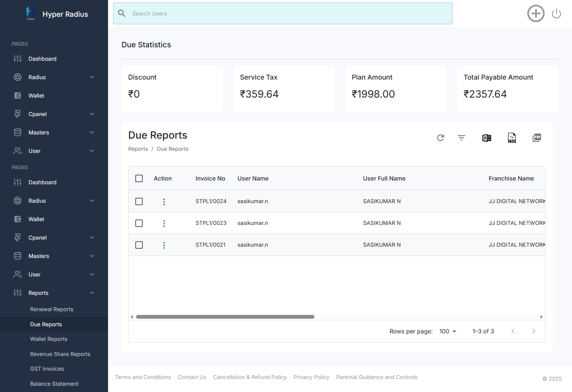The width and height of the screenshot is (572, 392).
Task: Click the second Cpanel pin icon
Action: [x=18, y=237]
